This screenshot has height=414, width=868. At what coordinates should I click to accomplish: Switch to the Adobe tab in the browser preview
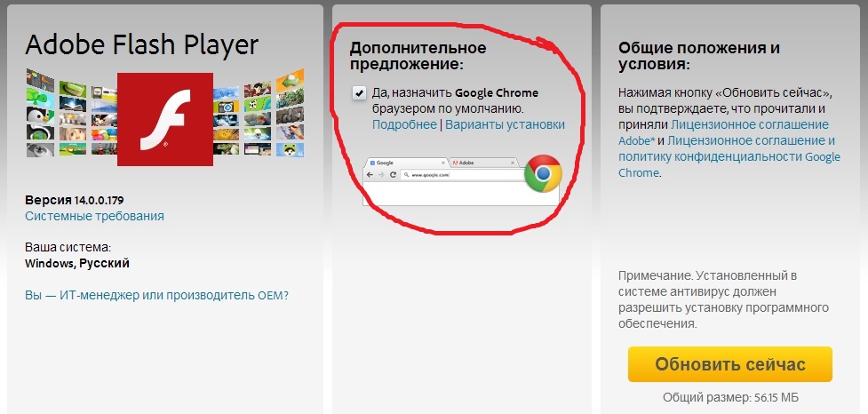tap(482, 163)
